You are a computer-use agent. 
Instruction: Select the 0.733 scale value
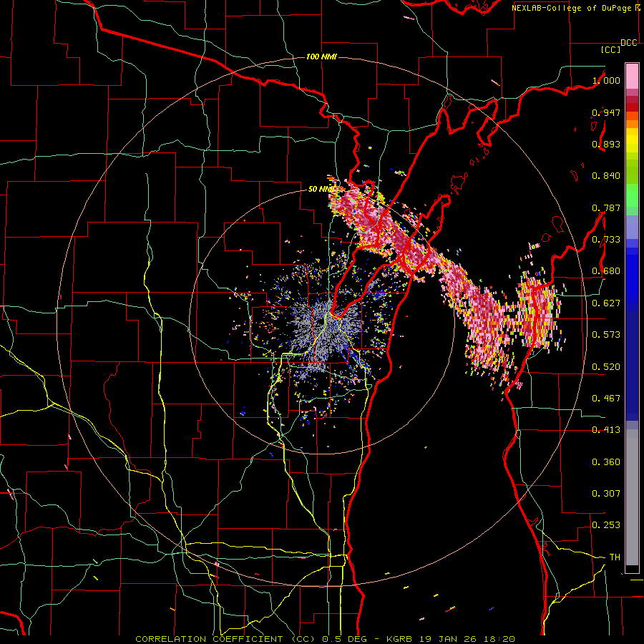pyautogui.click(x=606, y=240)
